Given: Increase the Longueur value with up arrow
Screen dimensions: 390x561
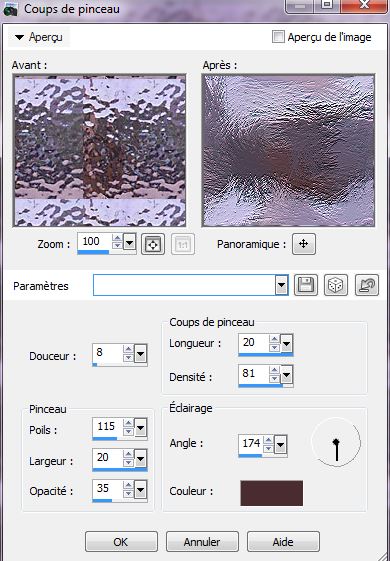Looking at the screenshot, I should 274,338.
